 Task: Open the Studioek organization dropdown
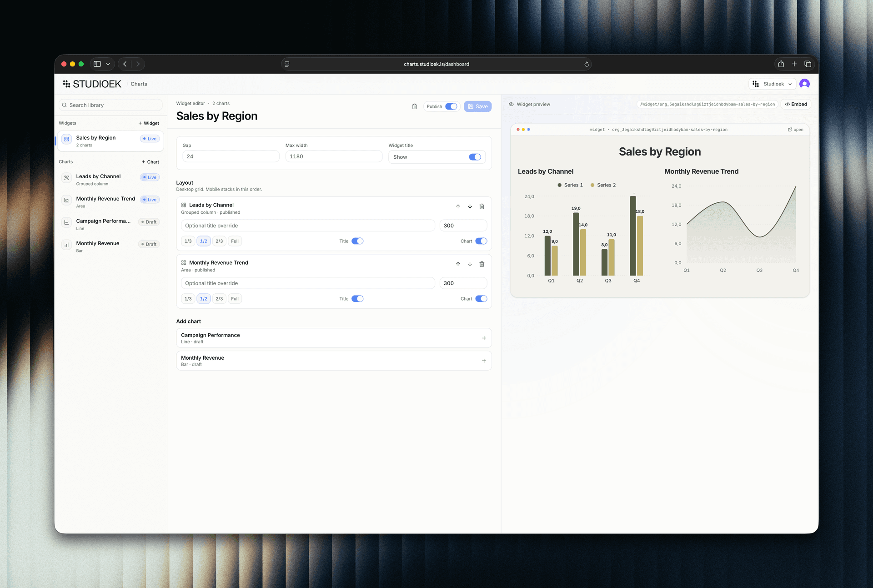pos(772,84)
